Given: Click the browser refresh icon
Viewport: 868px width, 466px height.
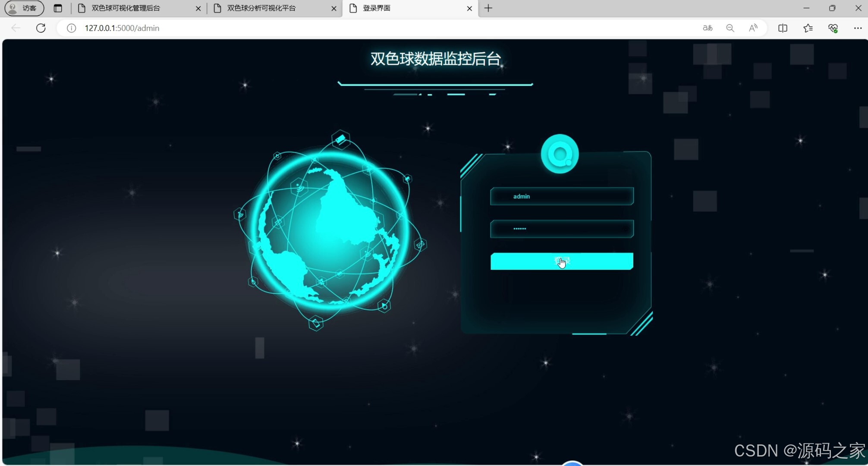Looking at the screenshot, I should (41, 28).
